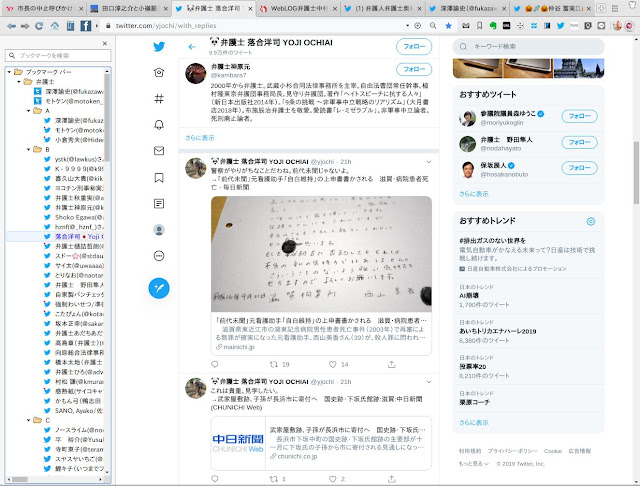Viewport: 640px width, 486px height.
Task: Open the AI崩壊 trend
Action: (x=529, y=296)
